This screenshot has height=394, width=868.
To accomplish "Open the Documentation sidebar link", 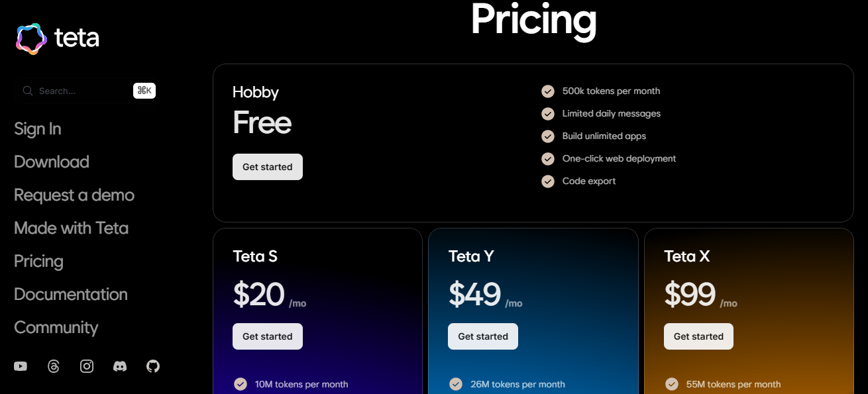I will 71,294.
